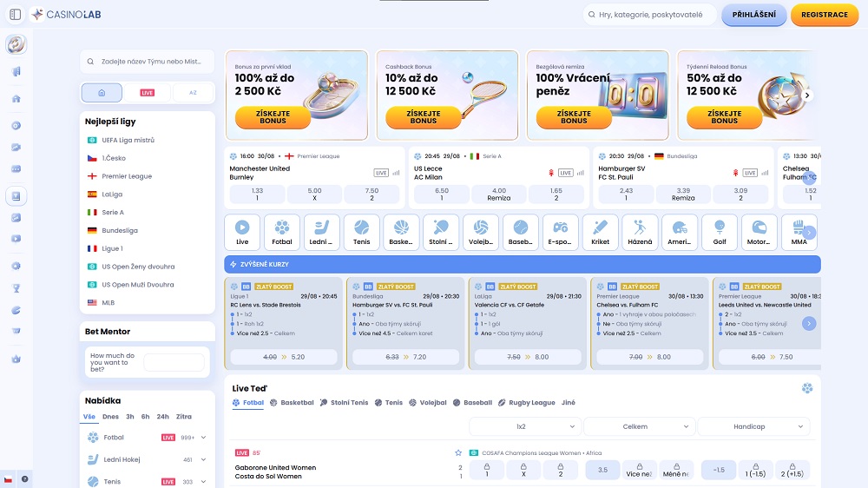Click the home icon tab in sidebar panel
868x488 pixels.
[x=102, y=93]
